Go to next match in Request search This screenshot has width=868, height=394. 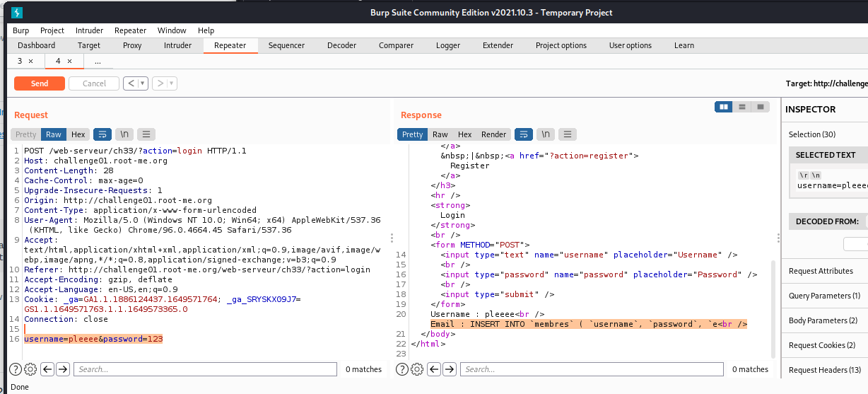63,369
